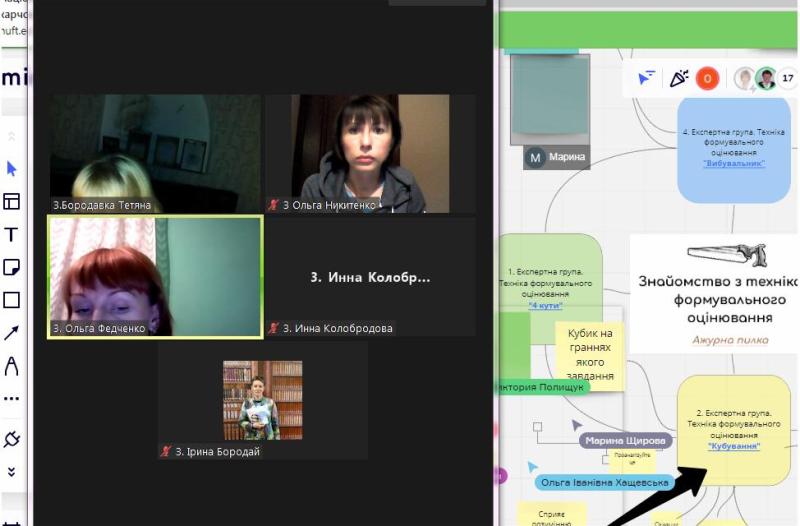Open the Templates tool in Miro toolbar
Image resolution: width=800 pixels, height=526 pixels.
point(11,202)
